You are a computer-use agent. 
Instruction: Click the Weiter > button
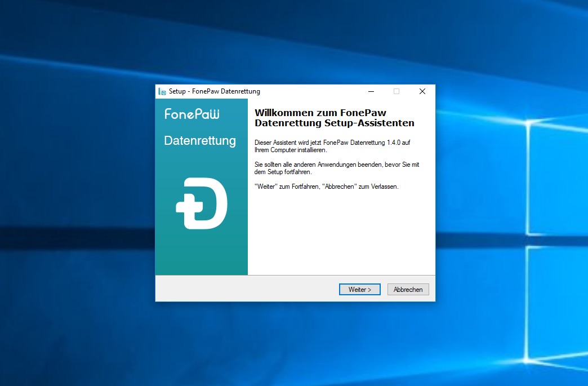click(x=360, y=289)
